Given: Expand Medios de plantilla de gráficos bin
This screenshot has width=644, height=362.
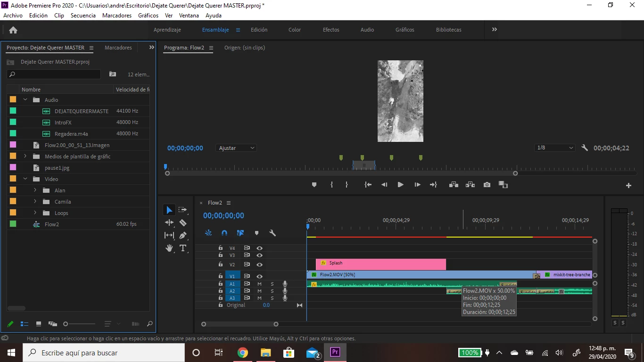Looking at the screenshot, I should 25,156.
